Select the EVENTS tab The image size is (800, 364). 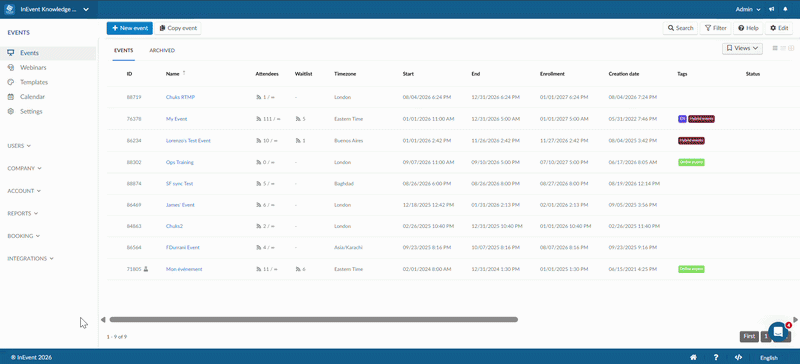coord(123,51)
